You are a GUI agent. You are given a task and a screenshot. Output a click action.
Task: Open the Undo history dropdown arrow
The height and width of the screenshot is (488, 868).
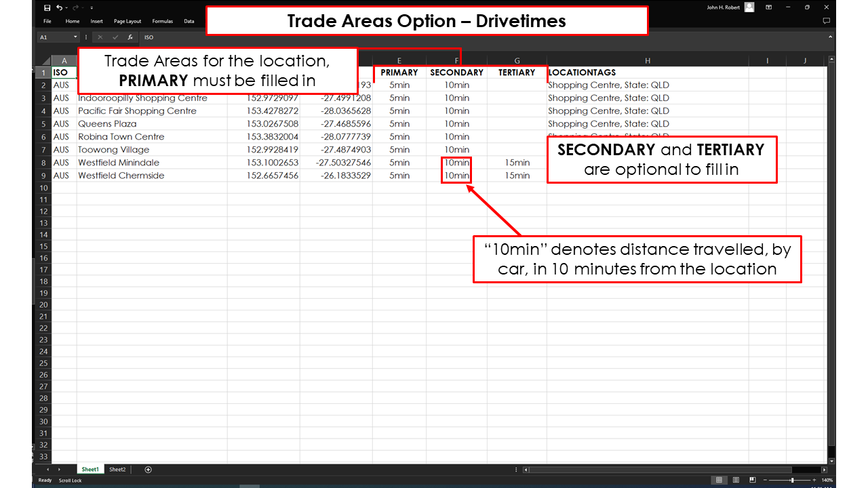coord(66,7)
